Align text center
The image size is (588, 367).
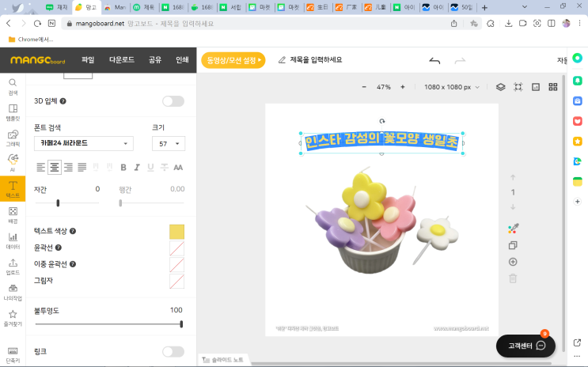55,167
